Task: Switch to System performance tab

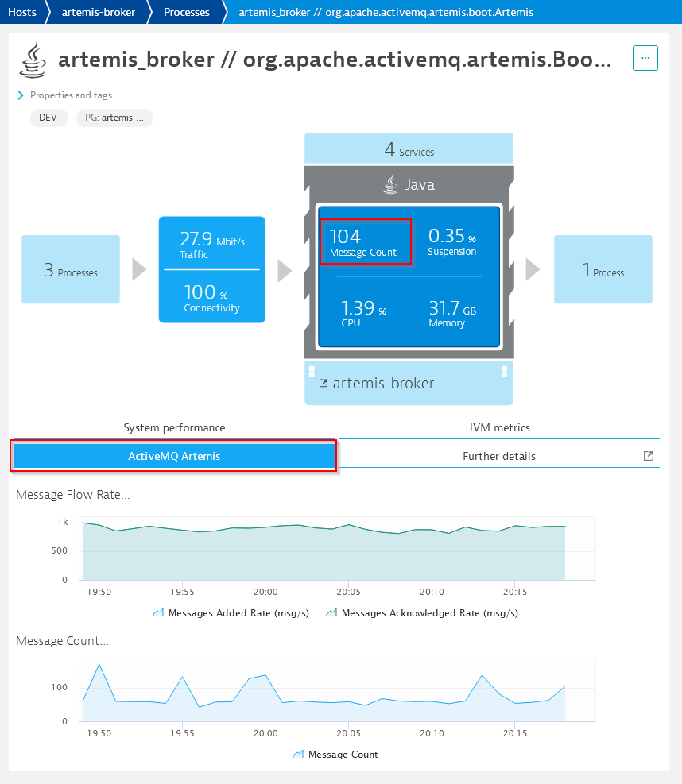Action: pos(174,427)
